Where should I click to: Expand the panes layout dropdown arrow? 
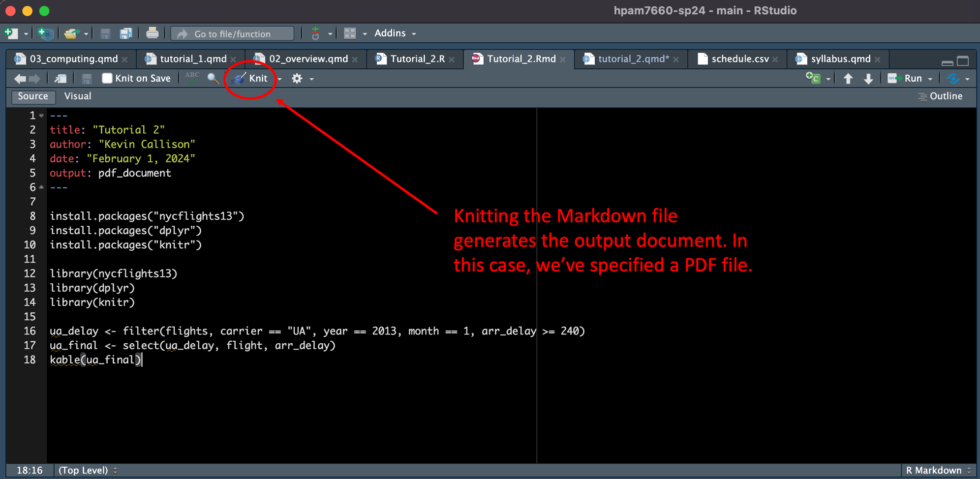(365, 34)
